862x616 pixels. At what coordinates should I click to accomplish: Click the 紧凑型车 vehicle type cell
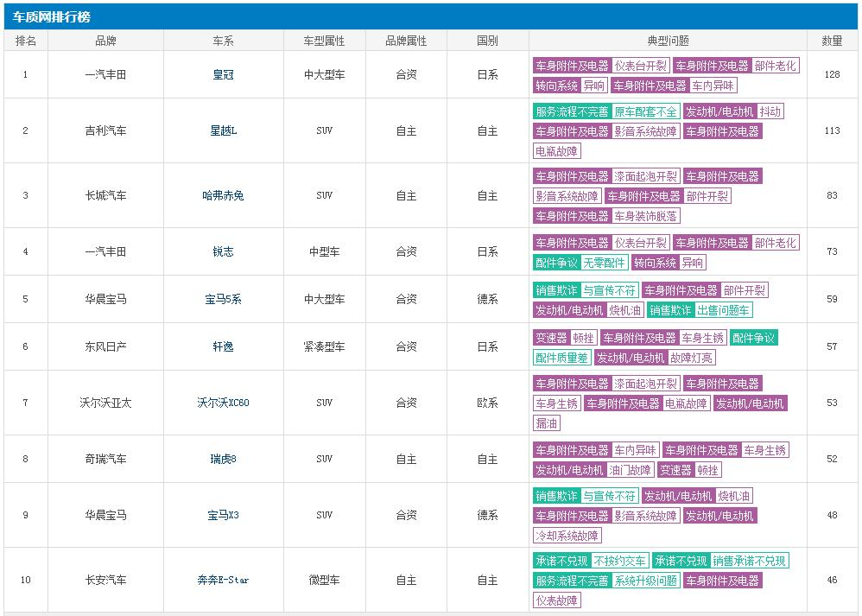[325, 346]
